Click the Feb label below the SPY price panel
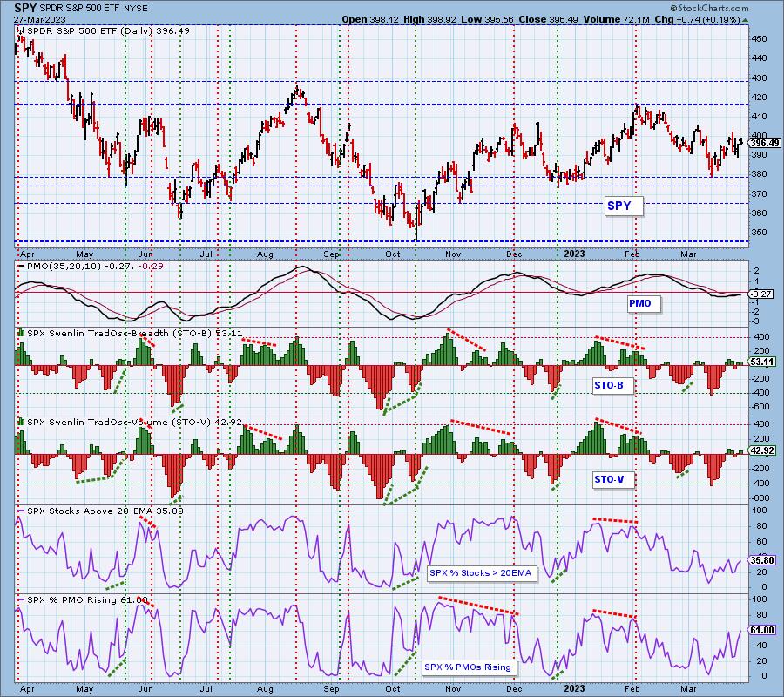Screen dimensions: 784x697 tap(632, 254)
